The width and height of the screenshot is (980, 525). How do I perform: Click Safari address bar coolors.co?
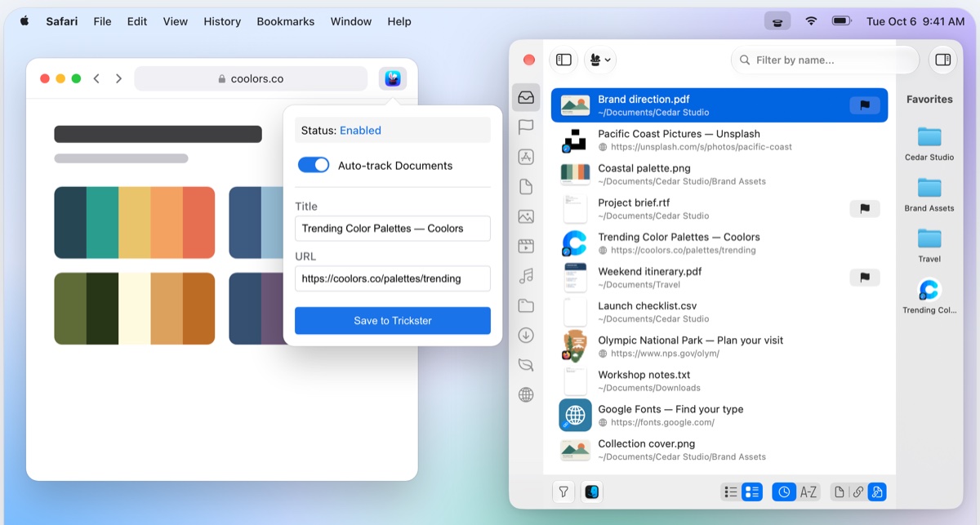[251, 78]
